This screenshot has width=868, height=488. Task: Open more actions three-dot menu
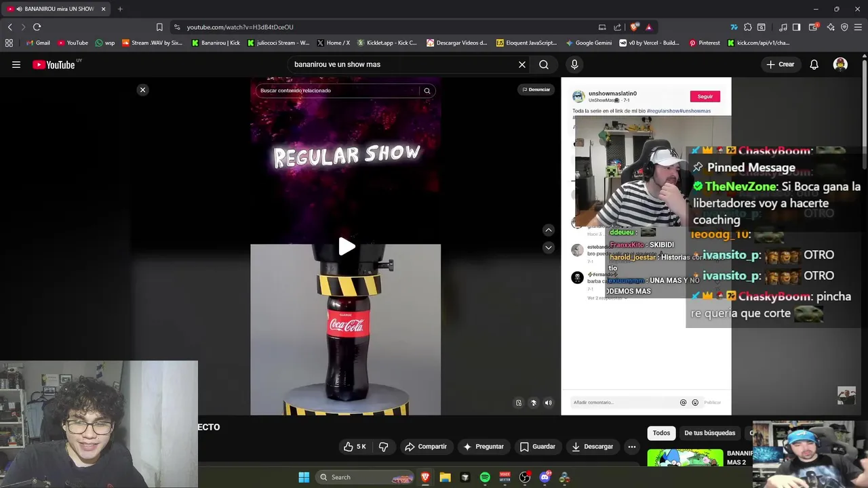point(632,447)
